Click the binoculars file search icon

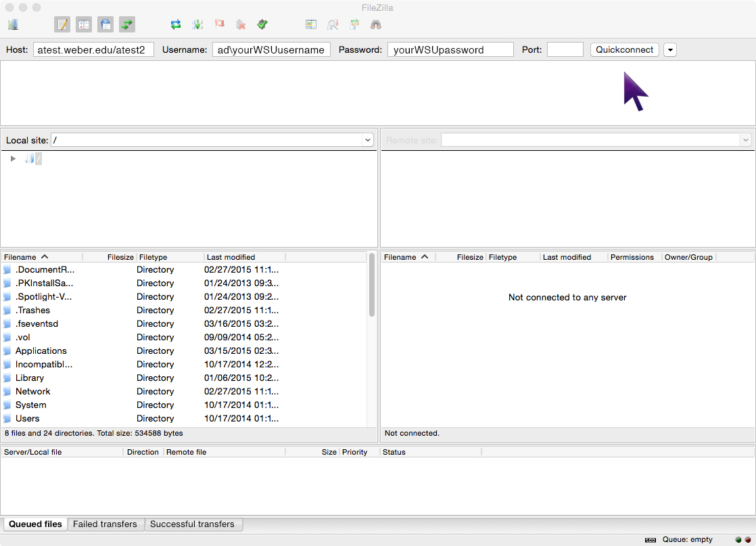point(376,25)
